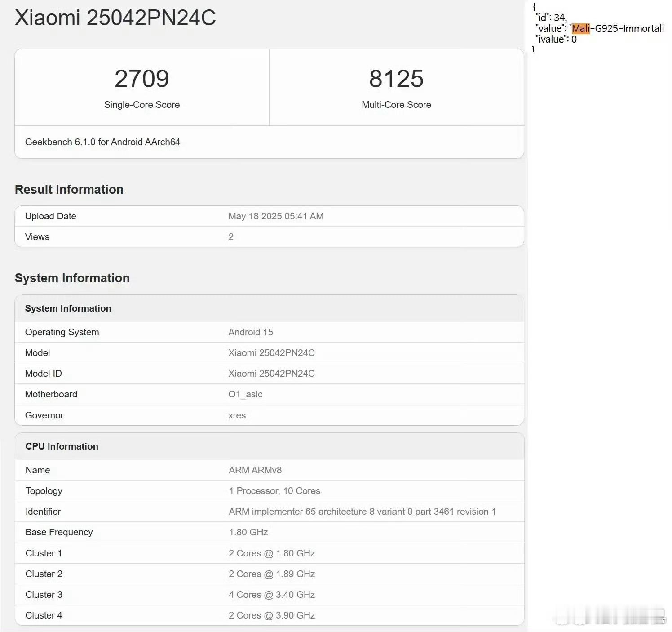The image size is (672, 632).
Task: Click the CPU Name label
Action: pos(38,470)
